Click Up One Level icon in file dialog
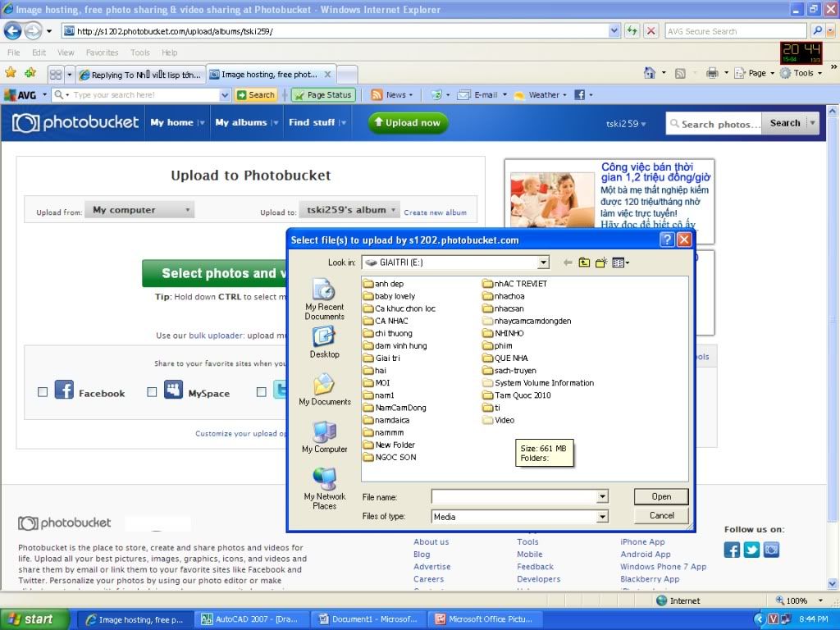 click(584, 262)
